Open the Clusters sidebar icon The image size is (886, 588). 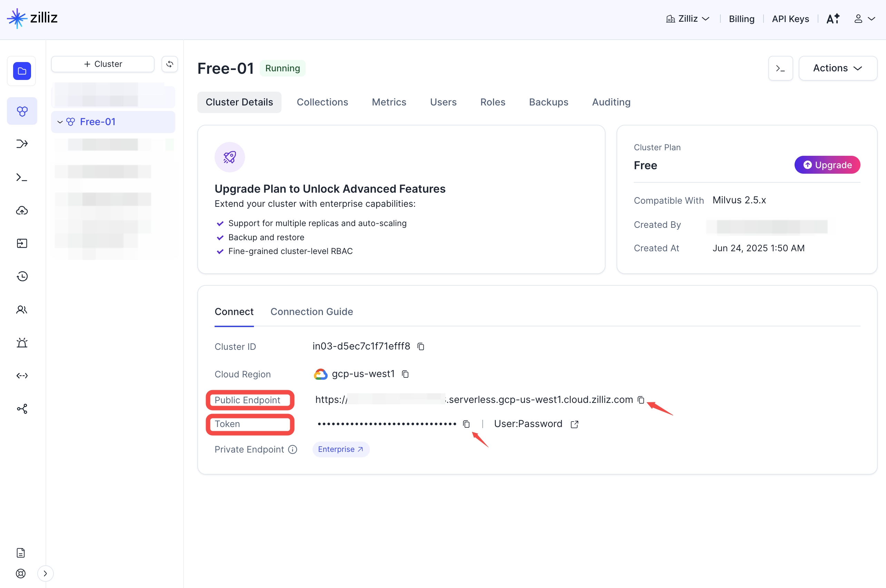pyautogui.click(x=22, y=111)
